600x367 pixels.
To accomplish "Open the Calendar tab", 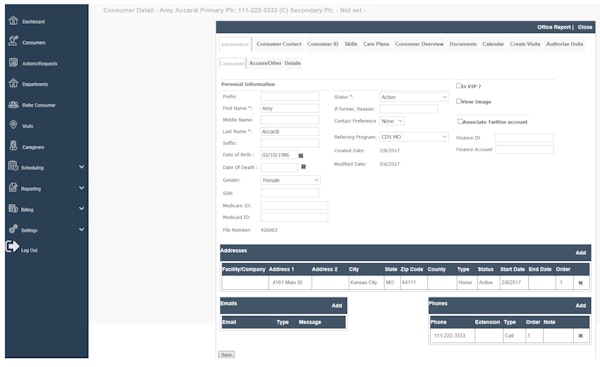I will point(493,44).
